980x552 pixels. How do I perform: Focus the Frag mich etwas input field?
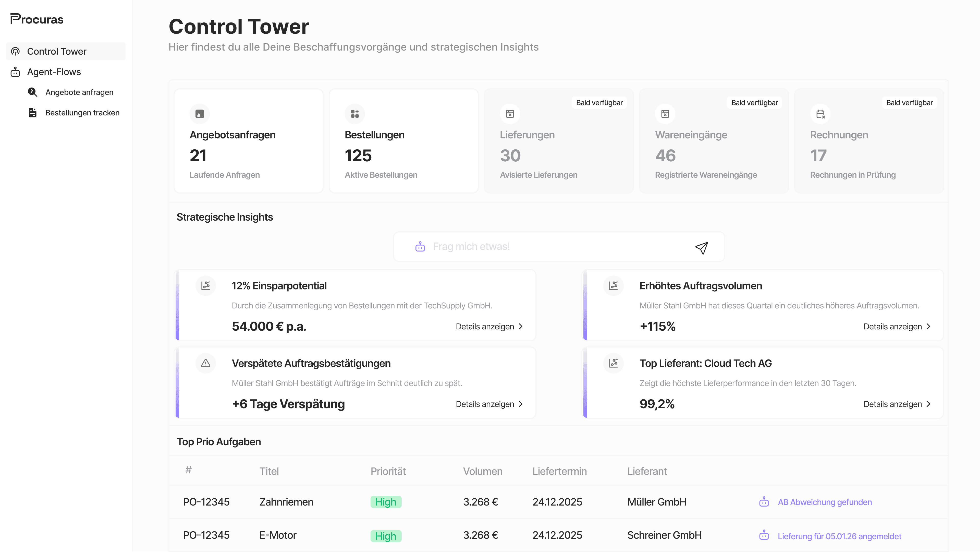coord(555,247)
